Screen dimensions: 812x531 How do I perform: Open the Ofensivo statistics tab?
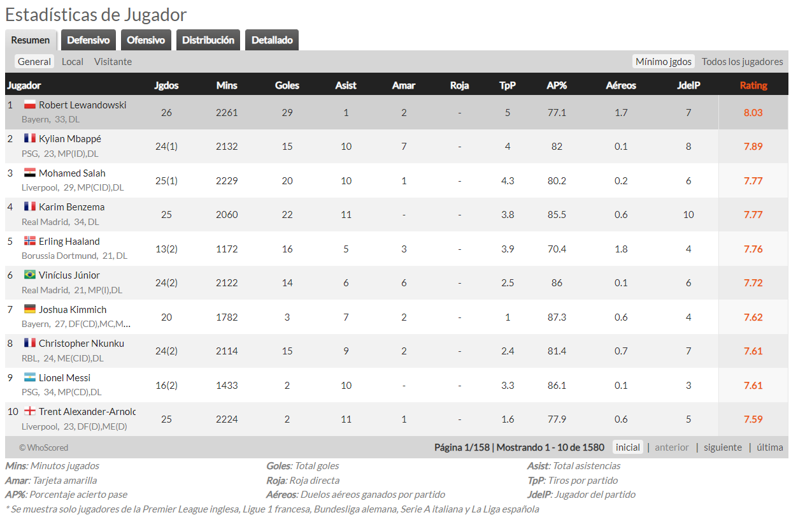(x=146, y=40)
